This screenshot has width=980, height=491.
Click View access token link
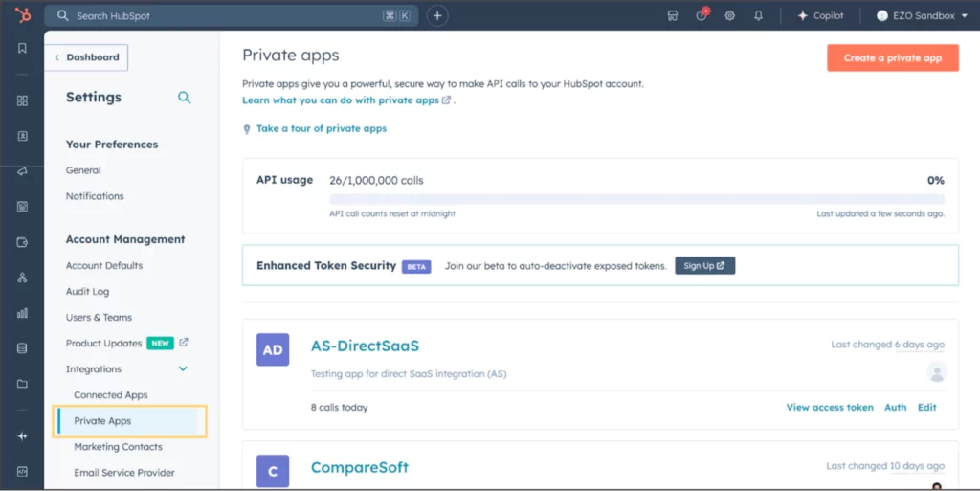[829, 408]
